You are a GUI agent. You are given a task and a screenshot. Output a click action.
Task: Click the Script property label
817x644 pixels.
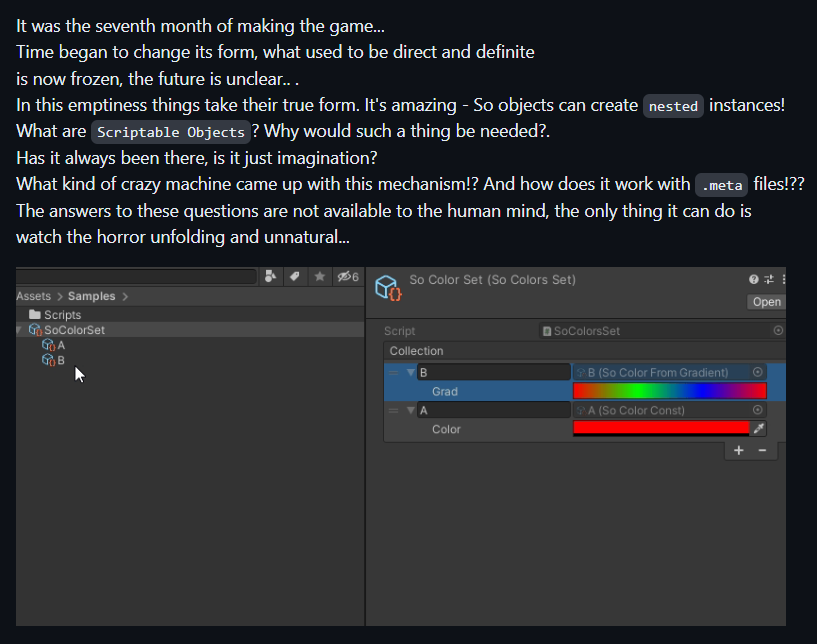point(400,331)
